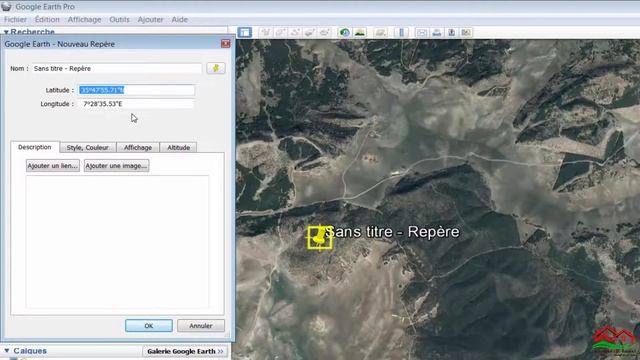Click View in Google Maps icon
The width and height of the screenshot is (640, 360).
click(466, 32)
